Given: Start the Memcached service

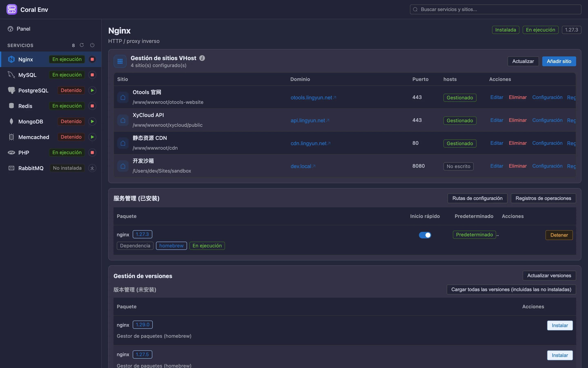Looking at the screenshot, I should (92, 137).
